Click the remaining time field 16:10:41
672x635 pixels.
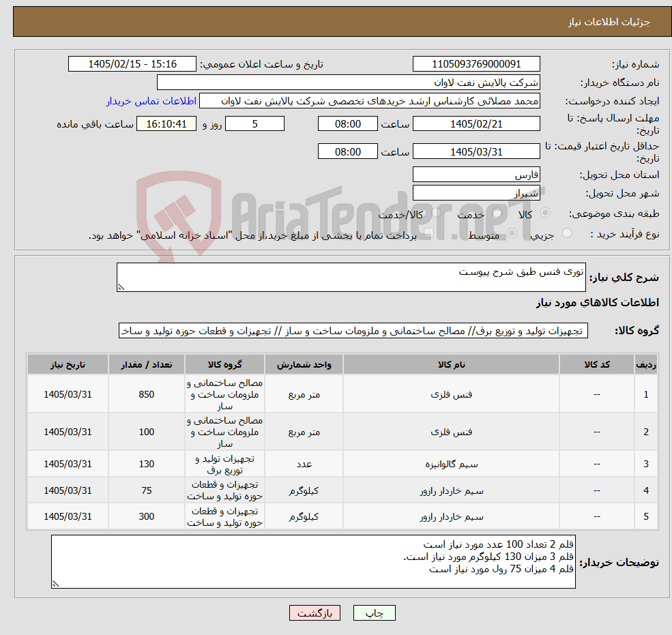click(x=166, y=124)
